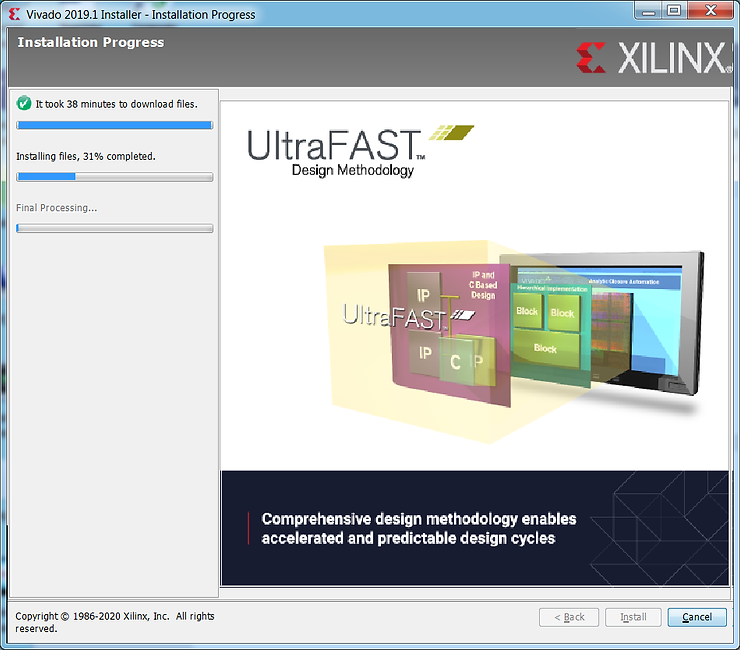Click the Installing files progress bar
Viewport: 740px width, 650px height.
tap(114, 177)
